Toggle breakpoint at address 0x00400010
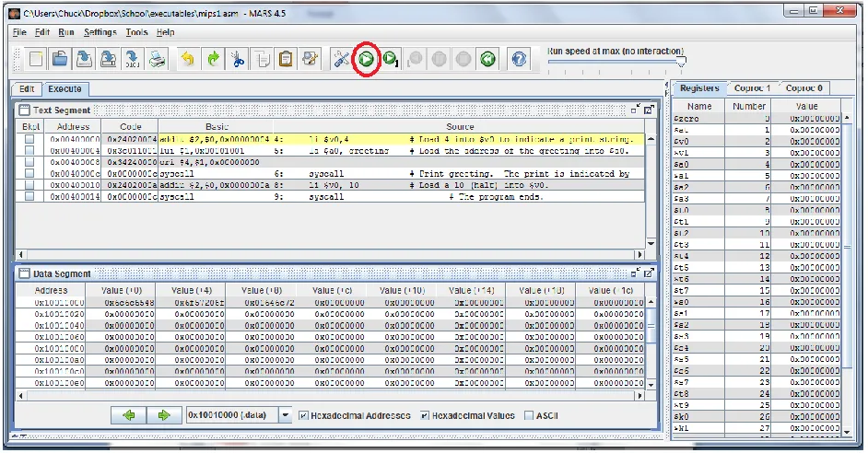This screenshot has width=868, height=453. 29,185
